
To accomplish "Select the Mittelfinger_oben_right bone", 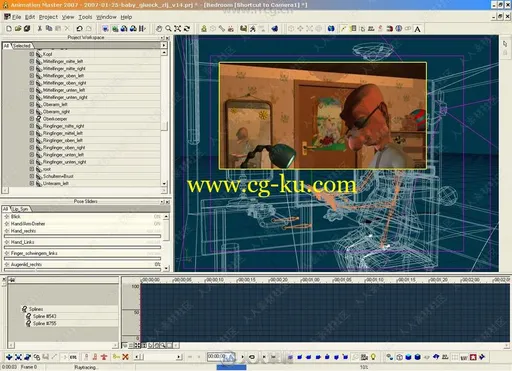I will tap(65, 83).
